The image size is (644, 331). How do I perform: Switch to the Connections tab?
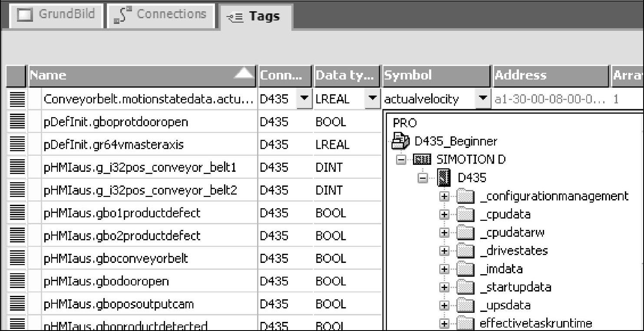click(x=161, y=15)
